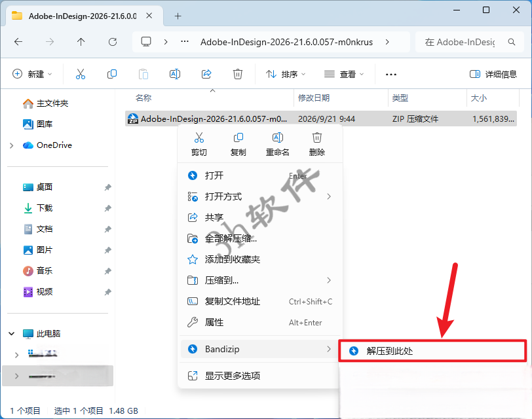Choose 重命名 in the context menu

click(278, 145)
